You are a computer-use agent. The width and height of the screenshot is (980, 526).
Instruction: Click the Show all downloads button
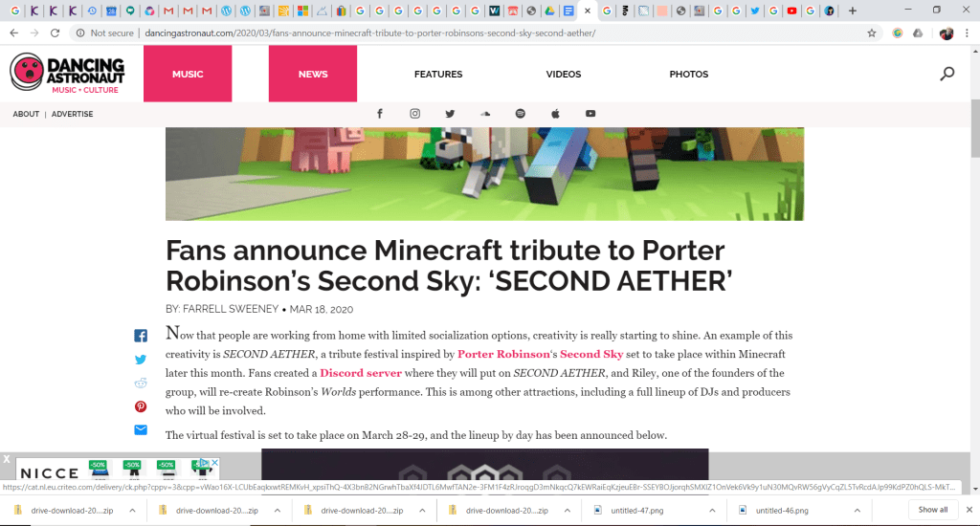coord(933,510)
